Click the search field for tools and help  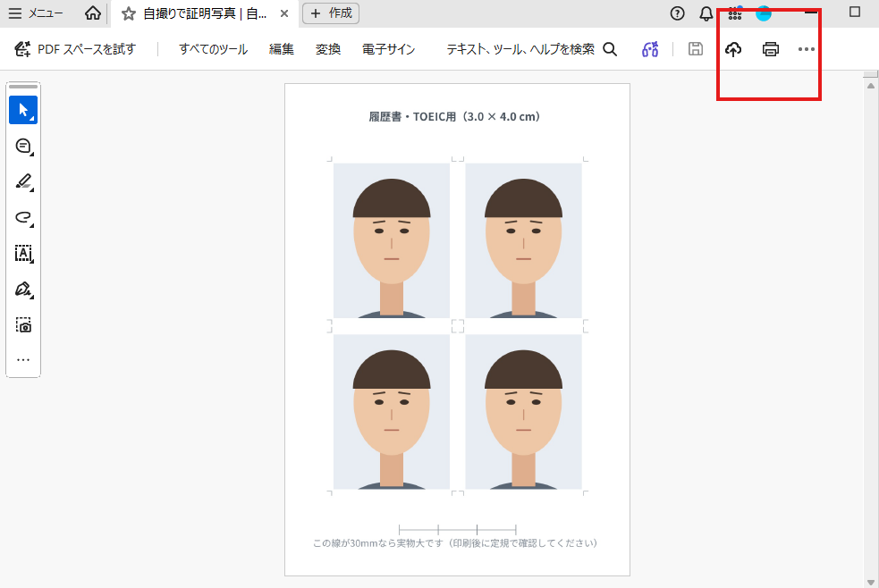[x=520, y=49]
